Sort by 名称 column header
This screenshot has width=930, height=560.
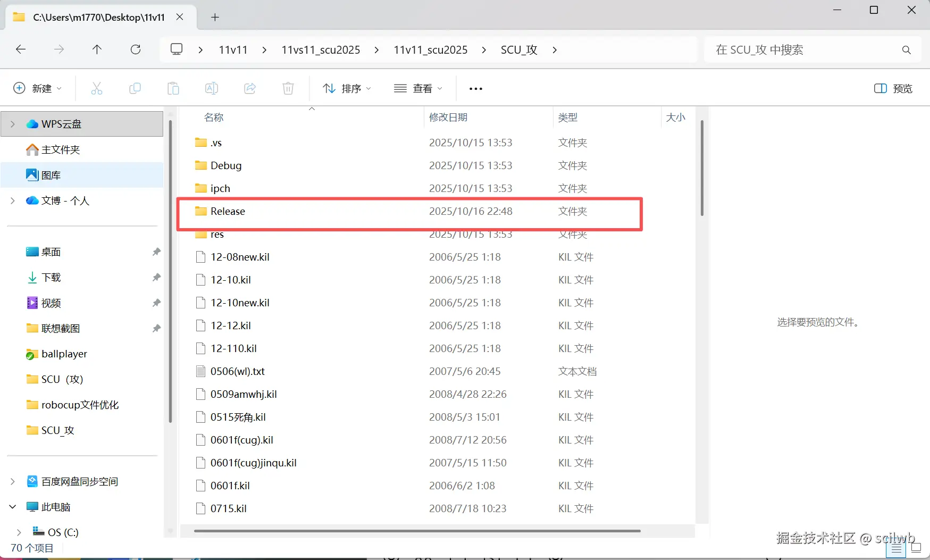[x=214, y=117]
